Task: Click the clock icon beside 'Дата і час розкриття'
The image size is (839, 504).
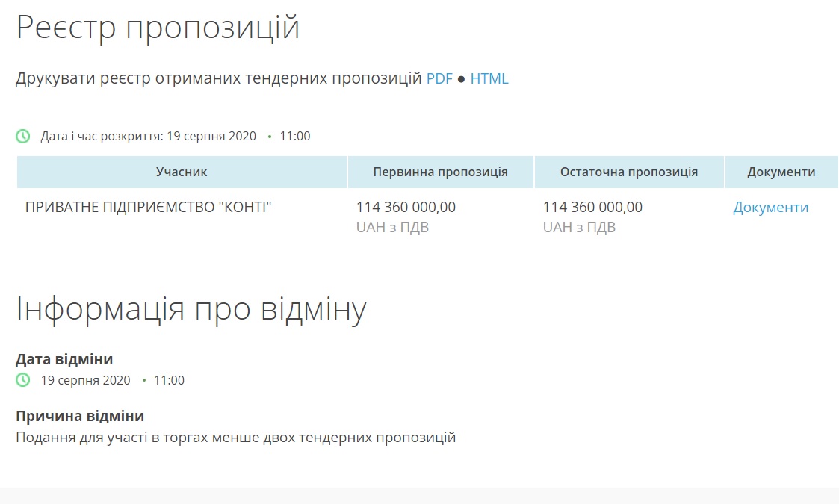Action: [x=23, y=136]
